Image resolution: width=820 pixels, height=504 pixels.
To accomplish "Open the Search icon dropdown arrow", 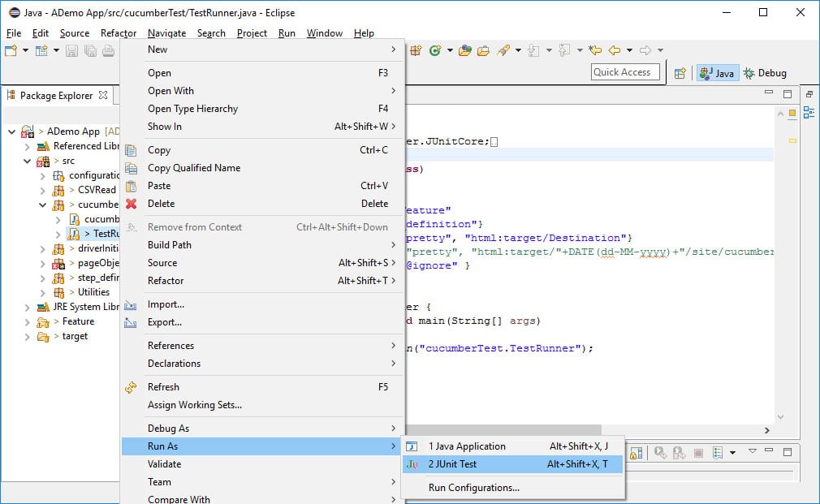I will coord(518,50).
